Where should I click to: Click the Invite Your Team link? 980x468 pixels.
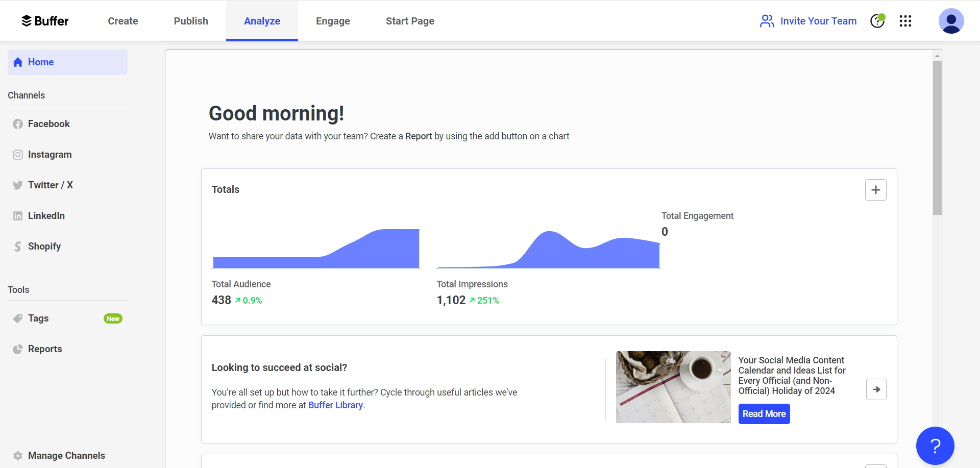pyautogui.click(x=808, y=21)
